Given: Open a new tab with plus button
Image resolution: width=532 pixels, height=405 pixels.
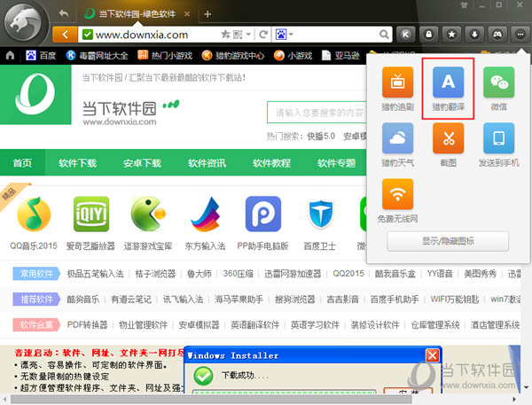Looking at the screenshot, I should [x=207, y=14].
